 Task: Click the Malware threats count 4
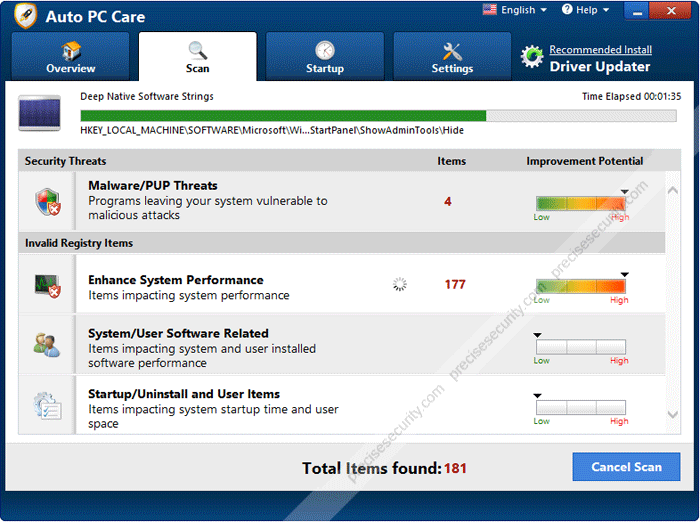click(x=448, y=201)
